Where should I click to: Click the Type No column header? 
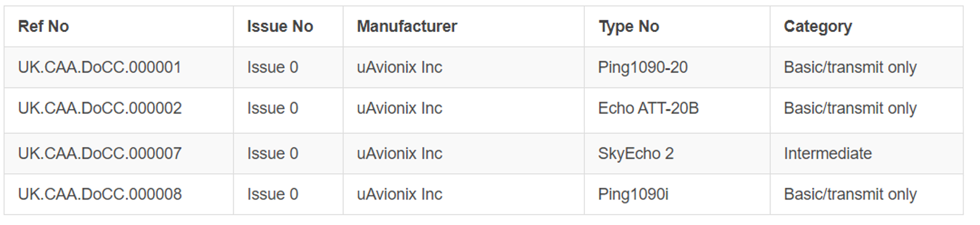pos(628,27)
